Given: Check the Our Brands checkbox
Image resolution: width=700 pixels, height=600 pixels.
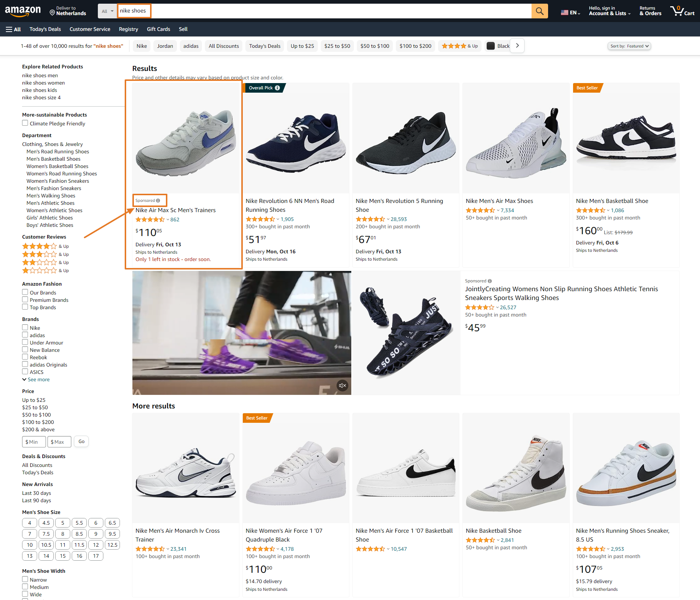Looking at the screenshot, I should 25,292.
